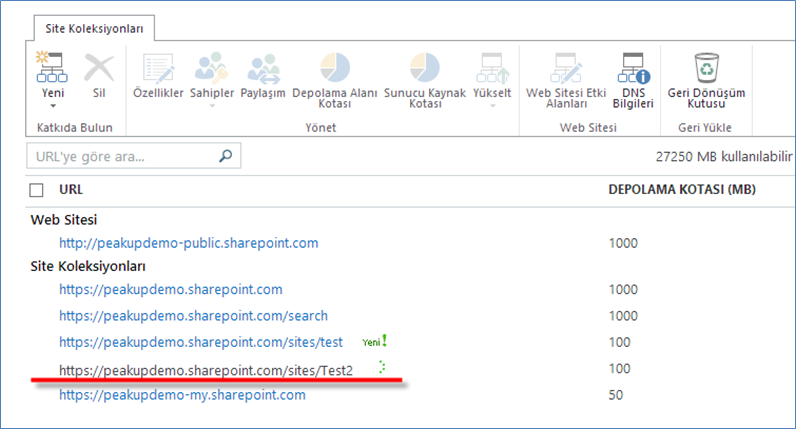
Task: Toggle the select-all checkbox beside URL
Action: point(37,190)
